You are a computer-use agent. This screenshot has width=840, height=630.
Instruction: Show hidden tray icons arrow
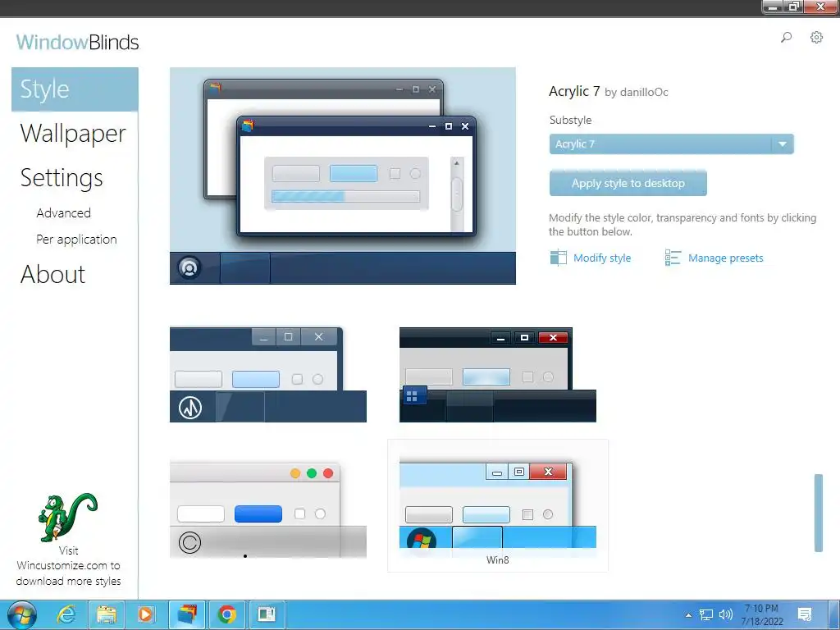(688, 615)
